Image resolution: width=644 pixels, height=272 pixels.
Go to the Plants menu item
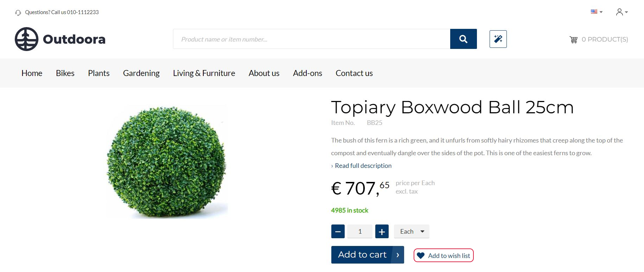click(99, 73)
